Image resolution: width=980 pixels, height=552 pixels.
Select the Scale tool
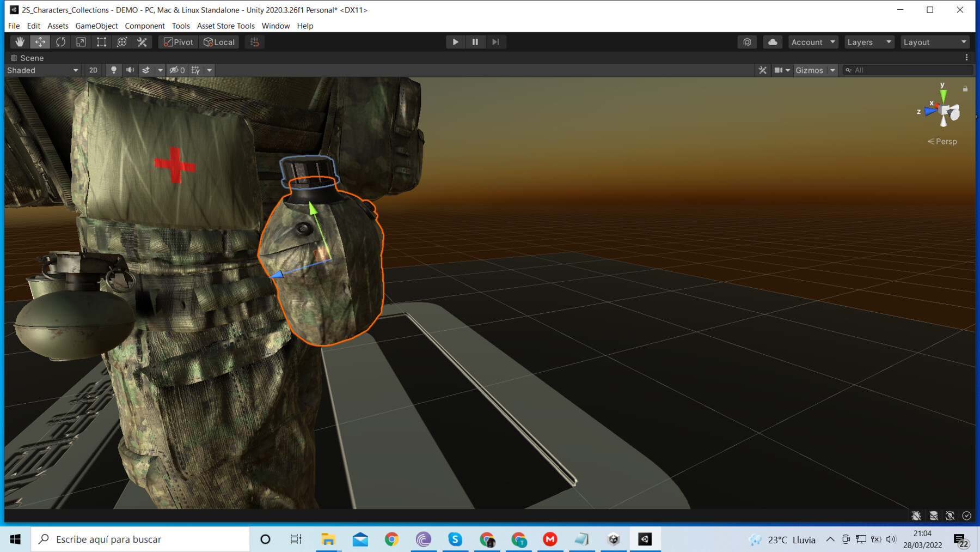pyautogui.click(x=81, y=42)
